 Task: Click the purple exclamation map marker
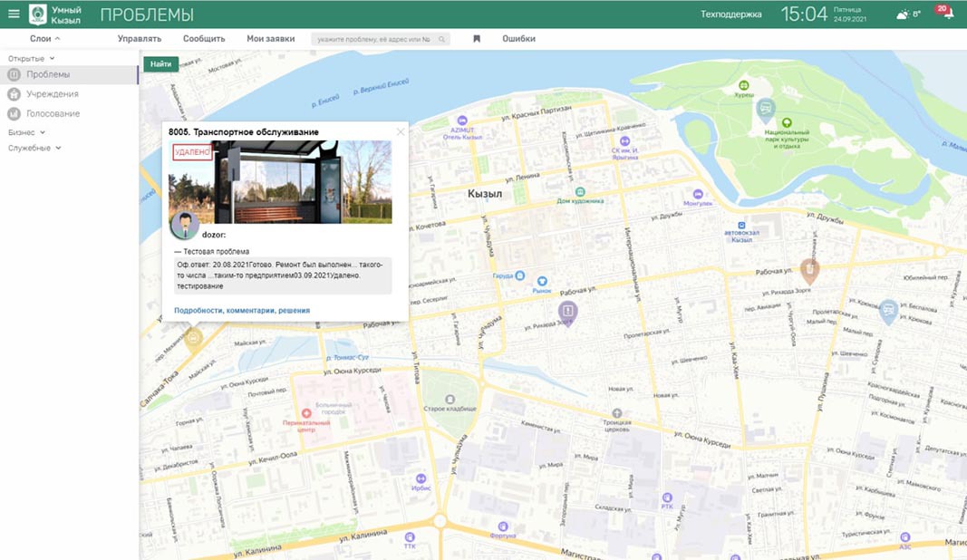[567, 313]
